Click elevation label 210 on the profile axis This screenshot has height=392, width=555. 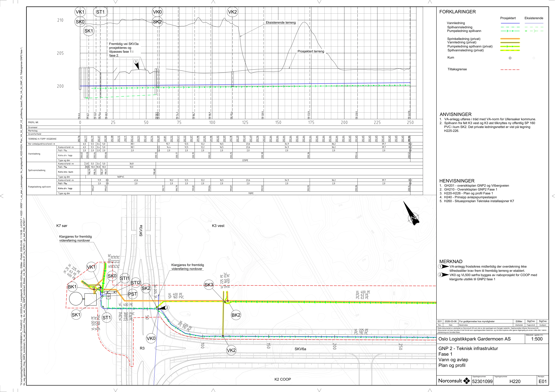pos(60,20)
